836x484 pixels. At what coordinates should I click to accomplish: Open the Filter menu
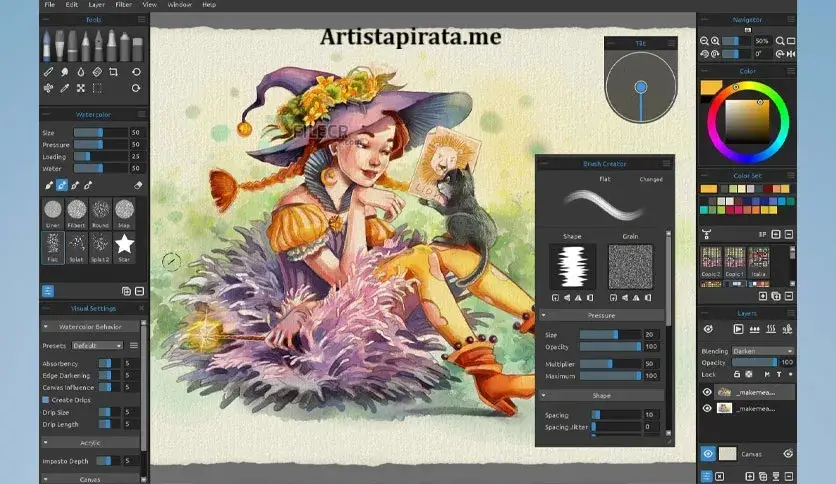click(123, 5)
